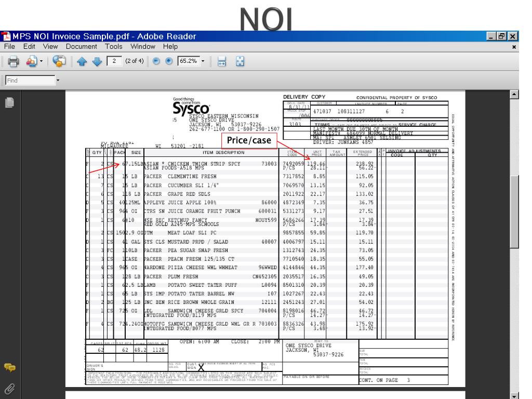Open the Window menu

[143, 46]
